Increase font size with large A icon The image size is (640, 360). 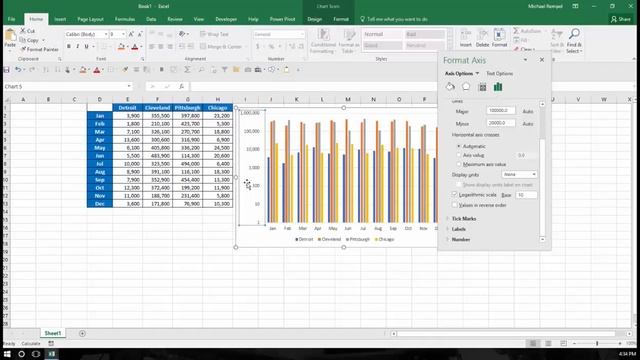pos(131,34)
